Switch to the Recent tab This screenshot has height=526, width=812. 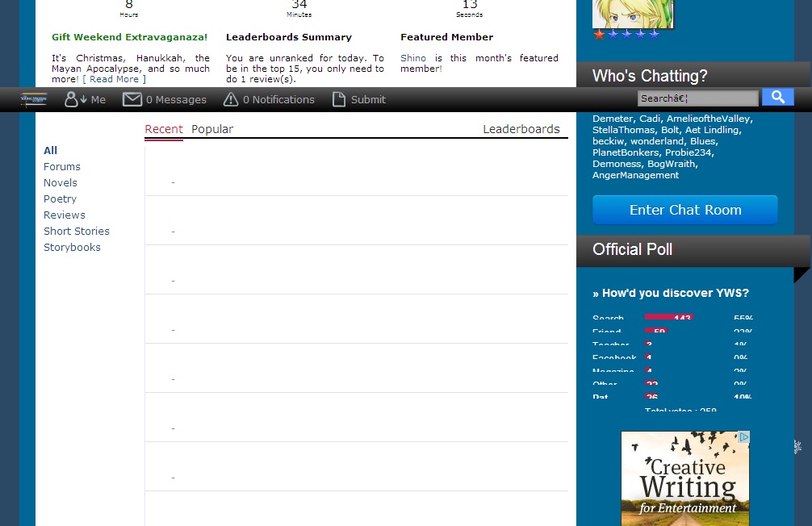tap(164, 129)
